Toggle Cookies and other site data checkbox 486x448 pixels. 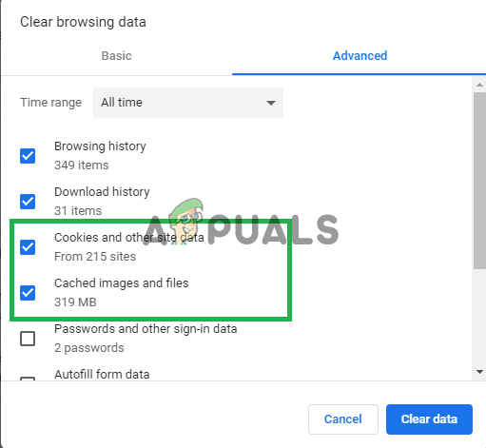pyautogui.click(x=28, y=247)
